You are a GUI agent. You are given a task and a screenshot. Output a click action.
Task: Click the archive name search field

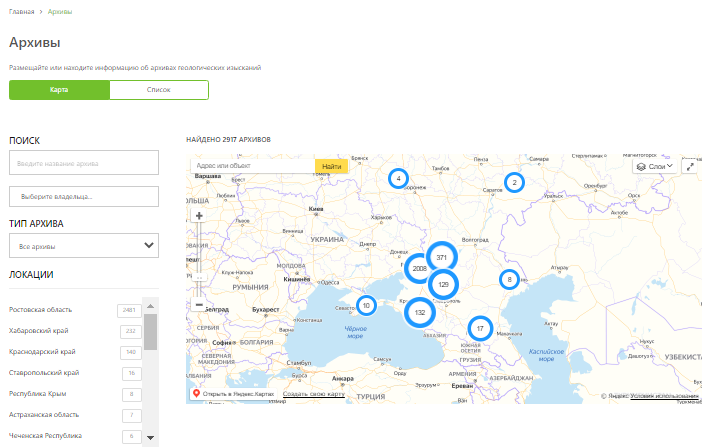pyautogui.click(x=84, y=163)
